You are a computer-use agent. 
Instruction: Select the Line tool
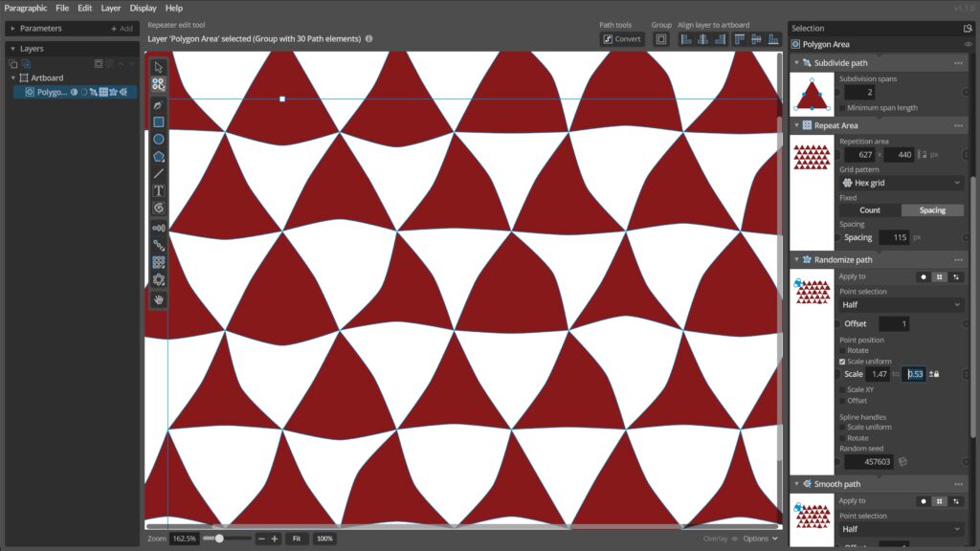coord(159,174)
